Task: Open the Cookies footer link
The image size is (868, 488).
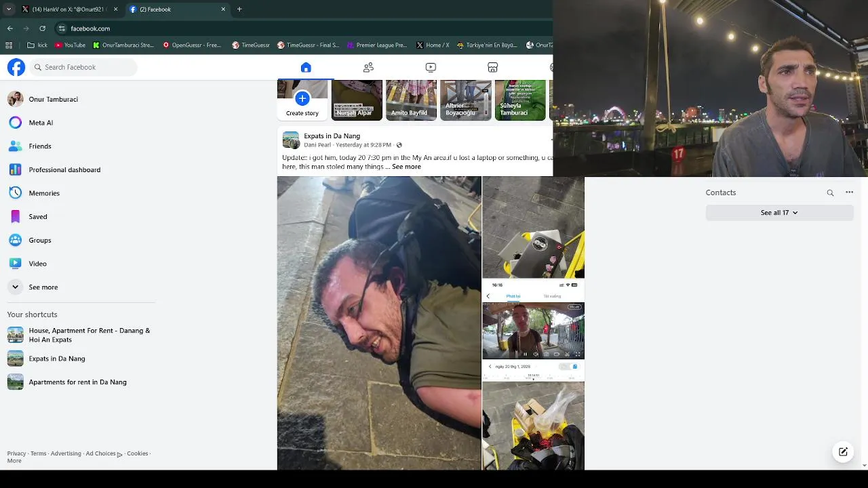Action: (x=137, y=453)
